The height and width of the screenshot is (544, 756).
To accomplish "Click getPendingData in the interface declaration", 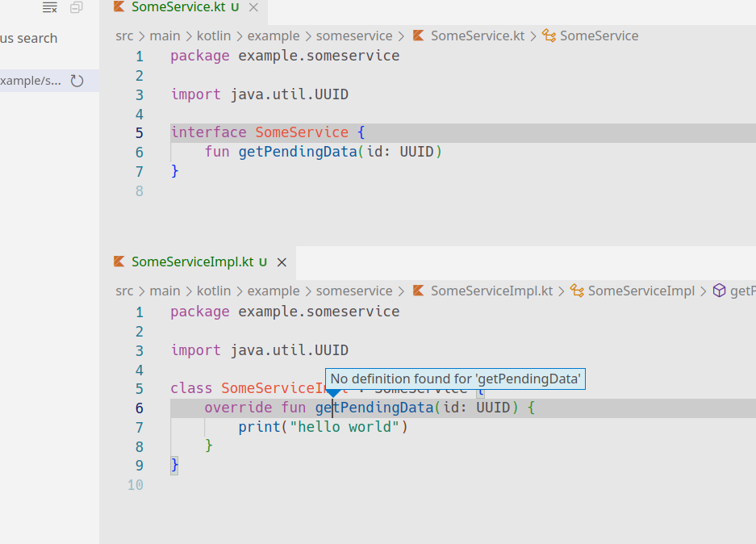I will (298, 152).
